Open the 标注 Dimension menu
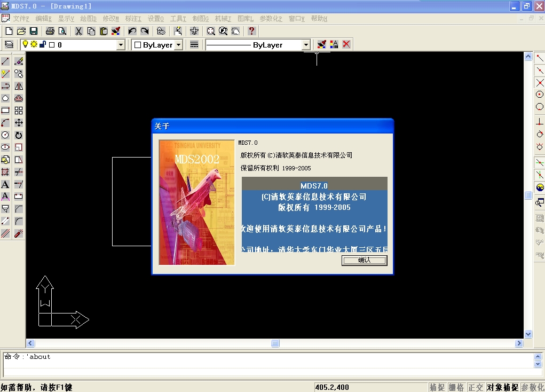This screenshot has width=545, height=392. (133, 19)
